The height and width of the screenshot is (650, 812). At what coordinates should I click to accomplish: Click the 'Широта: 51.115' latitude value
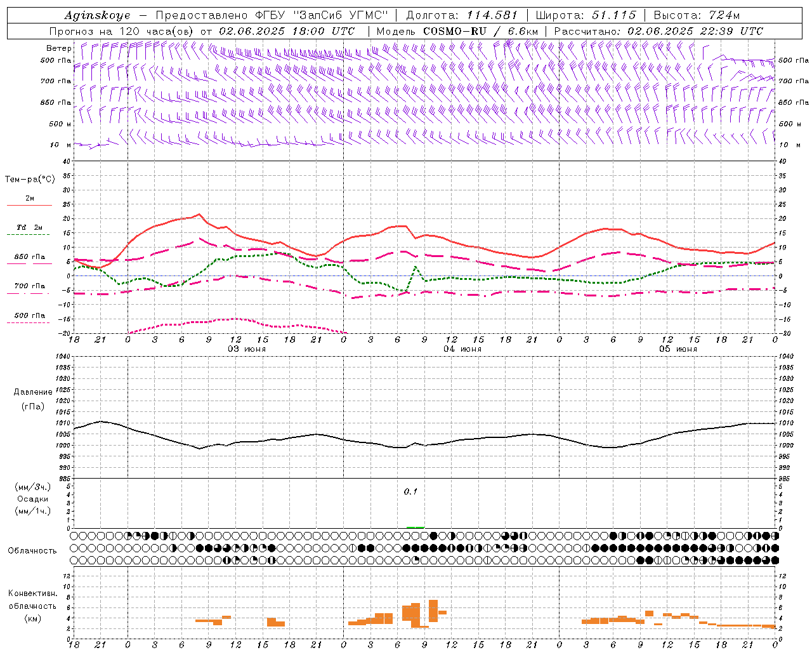[x=586, y=15]
